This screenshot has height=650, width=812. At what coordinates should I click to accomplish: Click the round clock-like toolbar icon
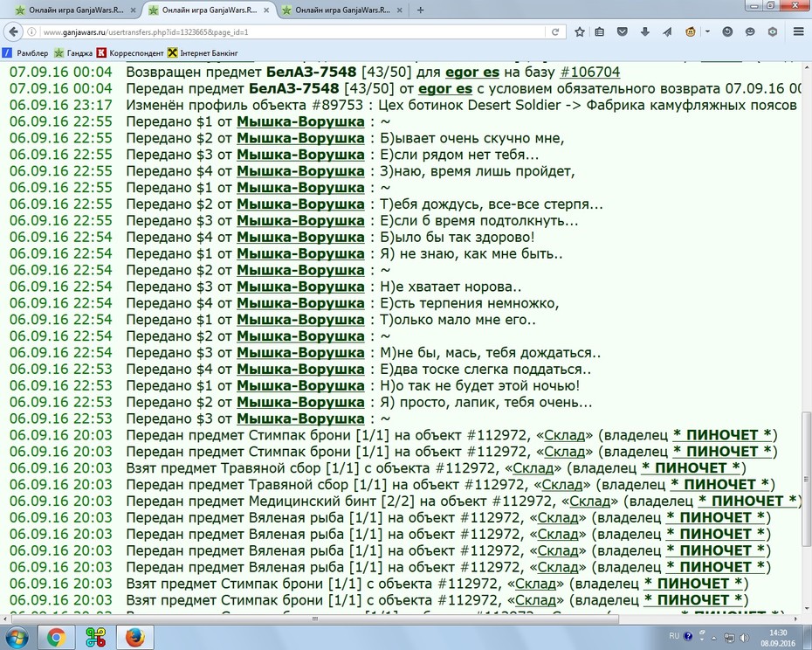click(727, 32)
